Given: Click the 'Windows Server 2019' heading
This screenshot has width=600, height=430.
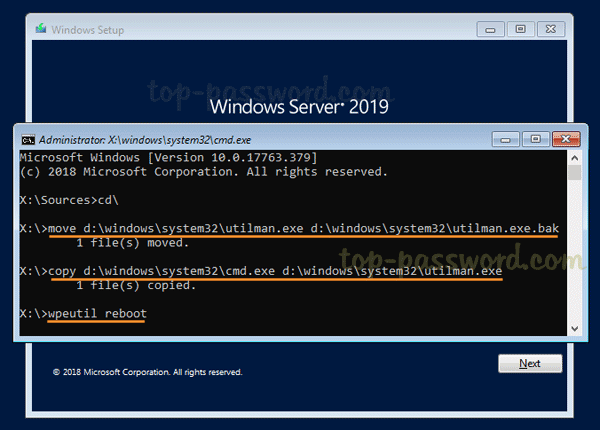Looking at the screenshot, I should click(x=299, y=107).
